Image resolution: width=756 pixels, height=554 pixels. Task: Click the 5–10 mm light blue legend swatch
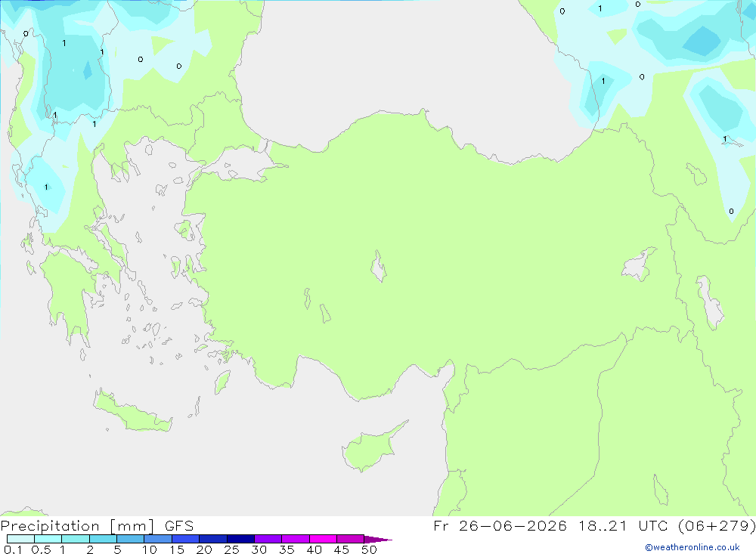131,539
